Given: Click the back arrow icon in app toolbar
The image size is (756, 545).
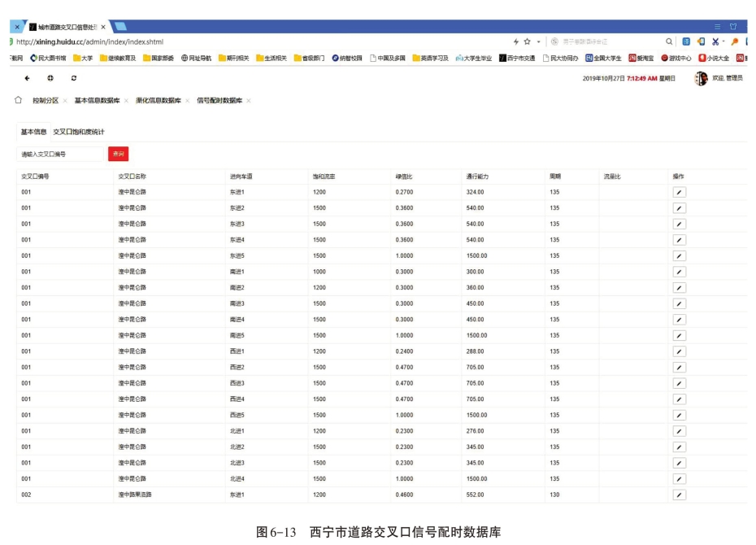Looking at the screenshot, I should (x=27, y=78).
